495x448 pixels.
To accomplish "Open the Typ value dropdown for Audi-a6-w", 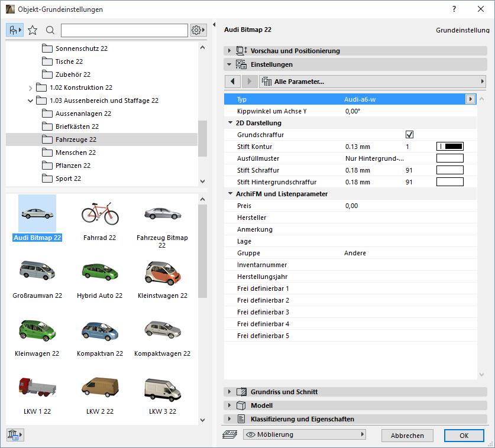I will 471,99.
